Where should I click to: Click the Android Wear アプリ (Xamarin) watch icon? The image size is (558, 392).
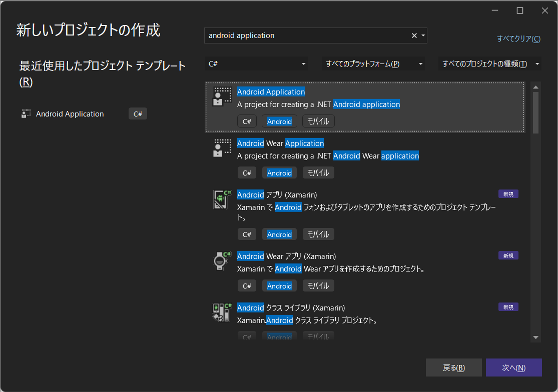tap(222, 261)
